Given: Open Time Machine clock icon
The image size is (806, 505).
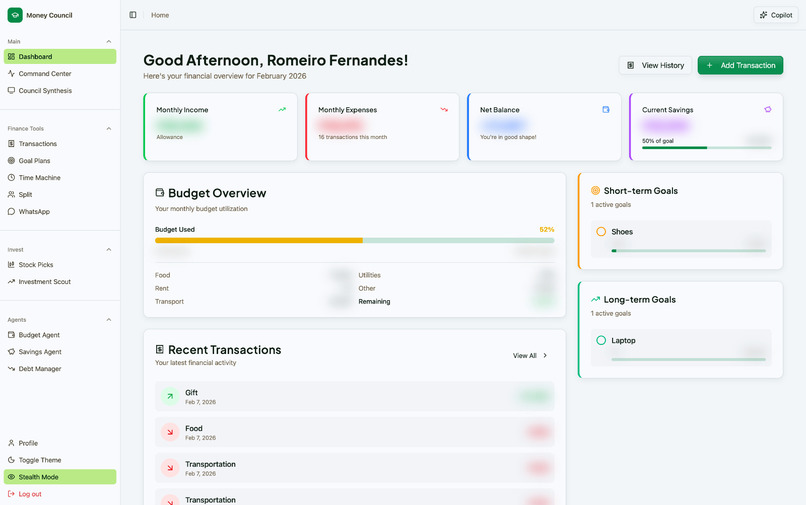Looking at the screenshot, I should coord(11,177).
